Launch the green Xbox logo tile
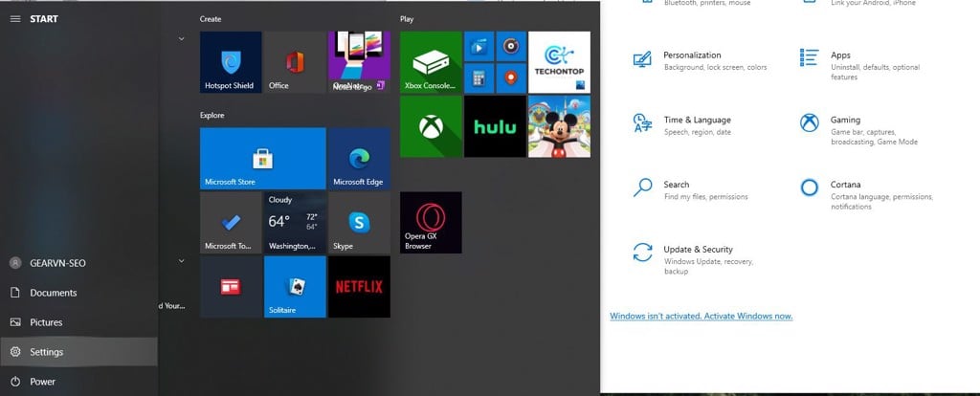Screen dimensions: 980x396 431,127
